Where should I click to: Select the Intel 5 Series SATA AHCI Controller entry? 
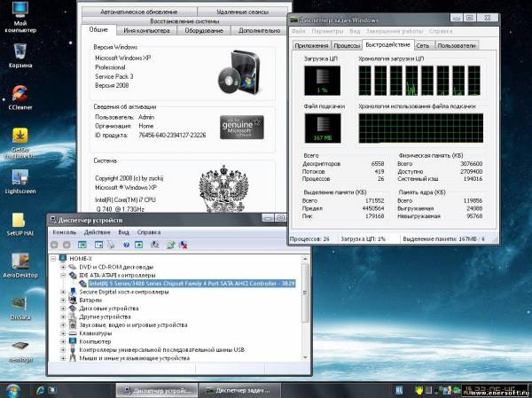coord(192,284)
